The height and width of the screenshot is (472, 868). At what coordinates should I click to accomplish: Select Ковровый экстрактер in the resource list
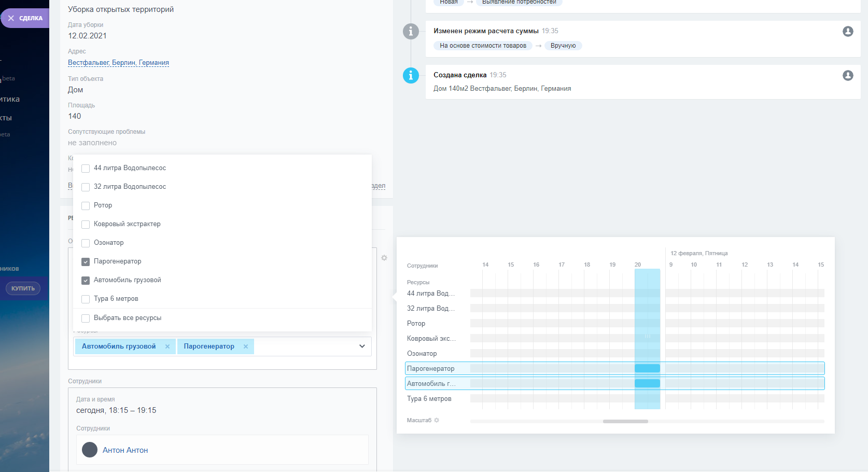click(86, 225)
